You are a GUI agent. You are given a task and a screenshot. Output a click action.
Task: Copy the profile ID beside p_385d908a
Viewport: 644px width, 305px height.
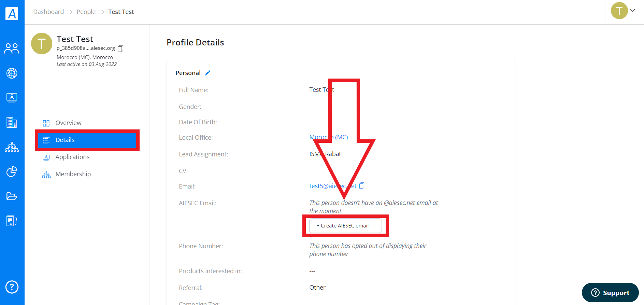[x=120, y=48]
